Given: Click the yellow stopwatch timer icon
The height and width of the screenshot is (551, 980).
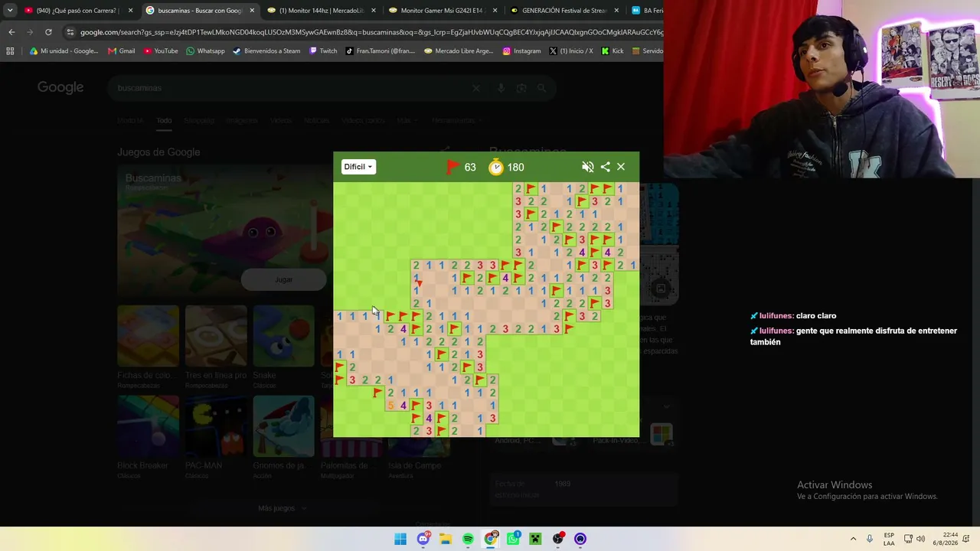Looking at the screenshot, I should click(x=496, y=167).
